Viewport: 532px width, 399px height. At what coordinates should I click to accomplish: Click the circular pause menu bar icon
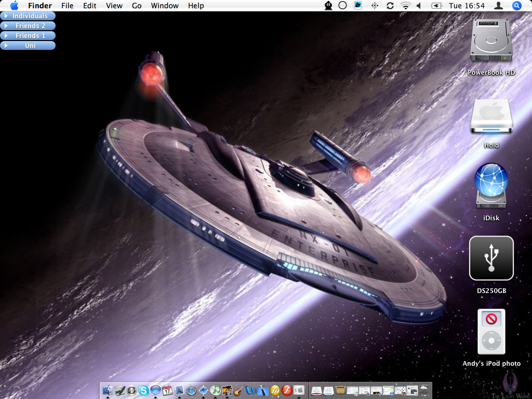pos(343,5)
